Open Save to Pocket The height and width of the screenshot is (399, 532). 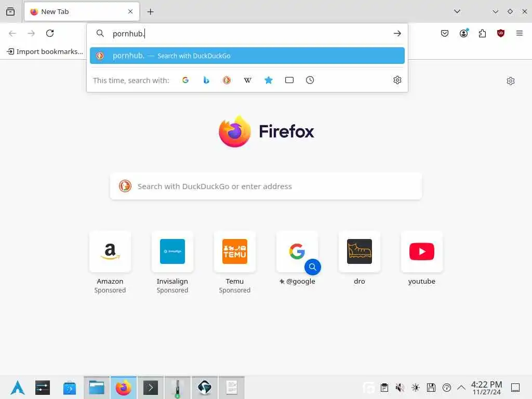(445, 33)
